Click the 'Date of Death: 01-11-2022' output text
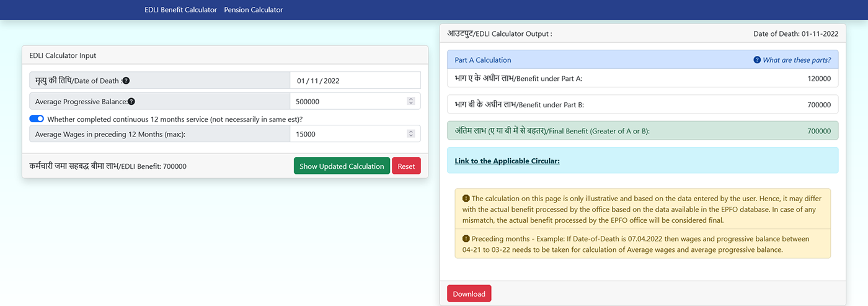This screenshot has height=306, width=868. pyautogui.click(x=796, y=34)
